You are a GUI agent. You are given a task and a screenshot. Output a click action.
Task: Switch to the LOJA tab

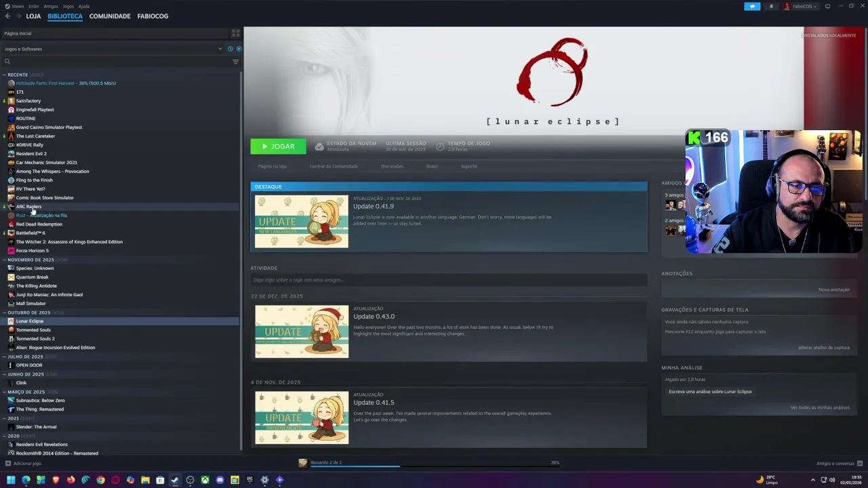click(x=33, y=16)
